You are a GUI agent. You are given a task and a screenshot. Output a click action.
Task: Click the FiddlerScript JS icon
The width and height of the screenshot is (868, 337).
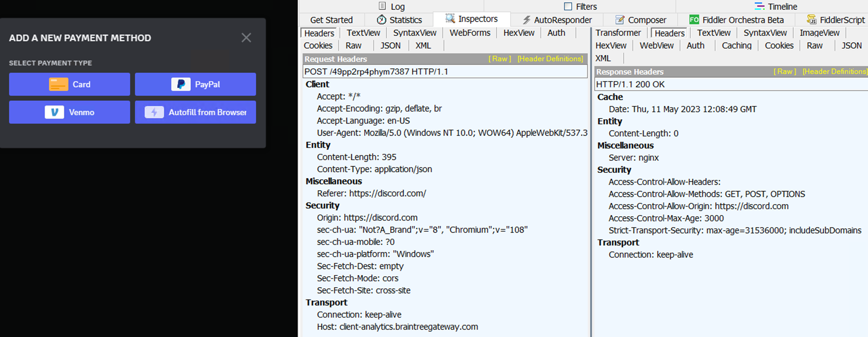click(x=812, y=20)
